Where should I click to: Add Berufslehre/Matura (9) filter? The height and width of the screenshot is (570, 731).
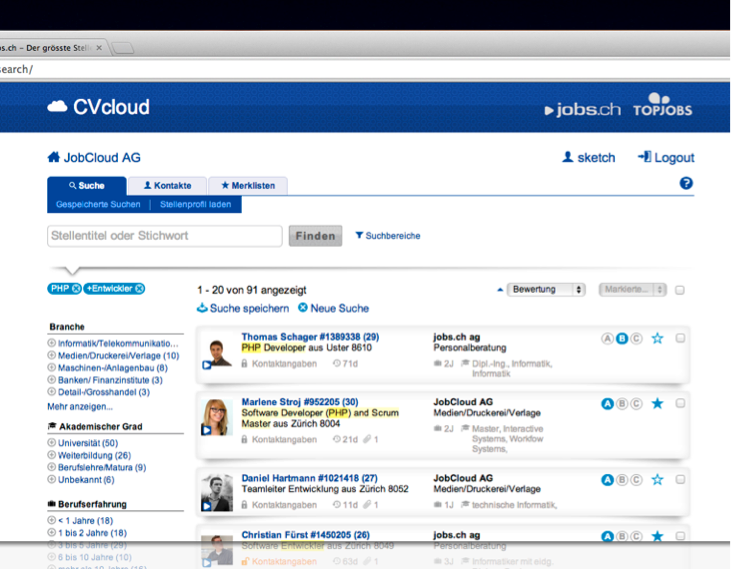tap(97, 467)
